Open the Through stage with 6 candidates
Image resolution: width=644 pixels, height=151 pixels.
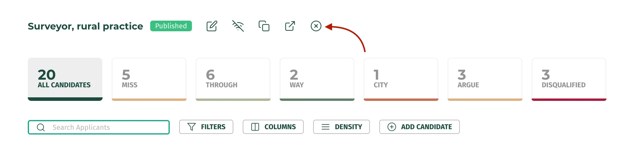tap(233, 79)
